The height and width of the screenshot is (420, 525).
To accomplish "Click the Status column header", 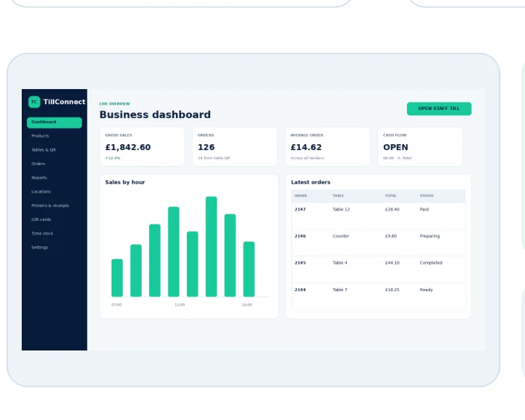I will click(x=427, y=196).
